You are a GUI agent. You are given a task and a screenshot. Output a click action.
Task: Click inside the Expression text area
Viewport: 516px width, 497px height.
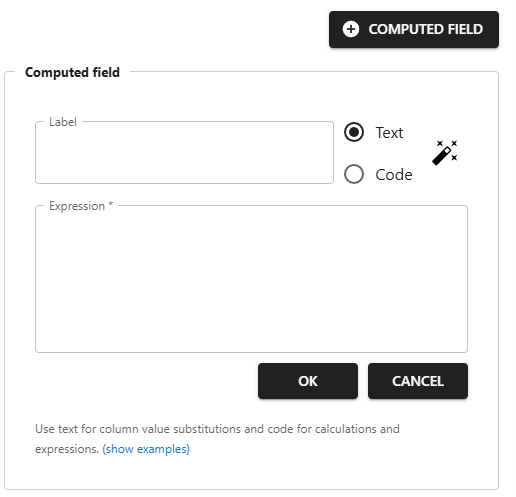tap(251, 279)
